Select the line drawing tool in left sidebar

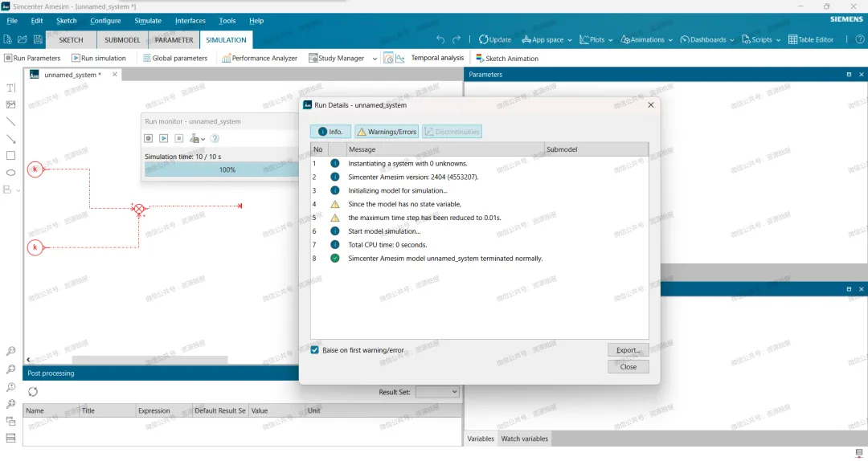[x=10, y=122]
